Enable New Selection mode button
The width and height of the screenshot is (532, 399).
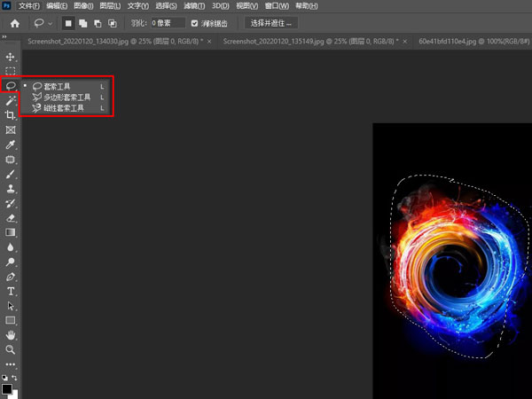coord(69,23)
